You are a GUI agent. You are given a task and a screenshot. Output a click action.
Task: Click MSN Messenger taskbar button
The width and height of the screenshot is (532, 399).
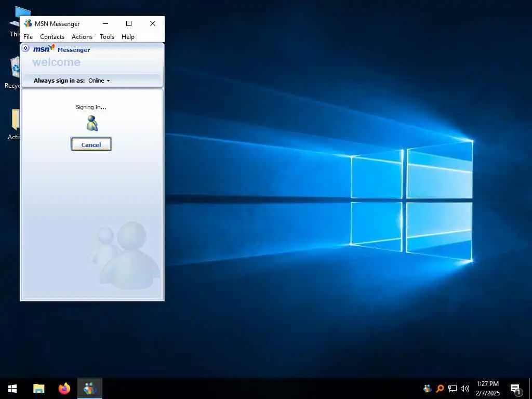89,389
